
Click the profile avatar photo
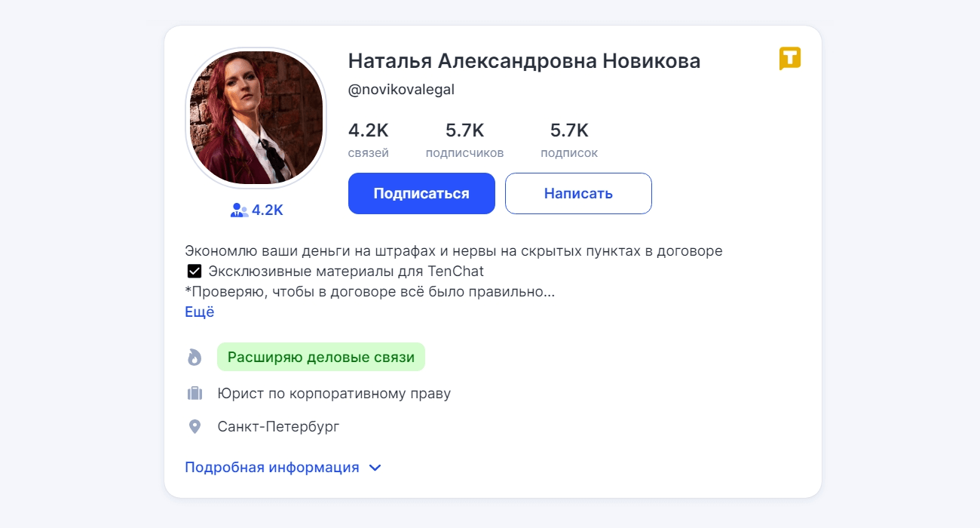click(x=256, y=118)
